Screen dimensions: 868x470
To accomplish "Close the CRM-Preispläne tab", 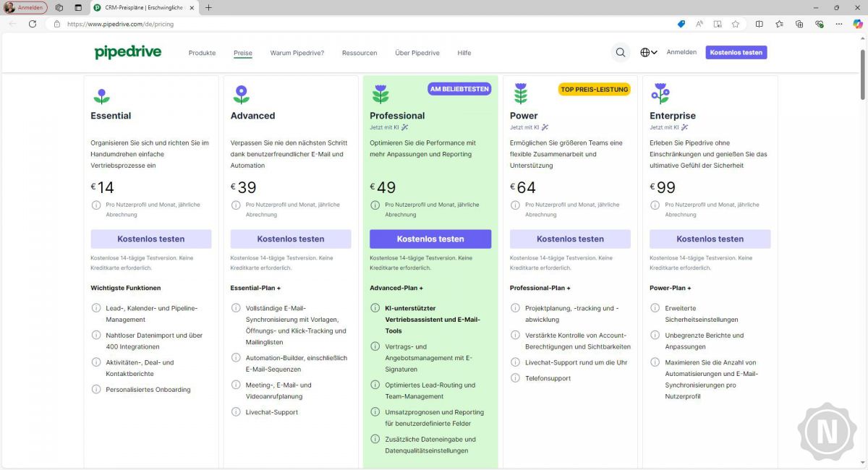I will (192, 7).
